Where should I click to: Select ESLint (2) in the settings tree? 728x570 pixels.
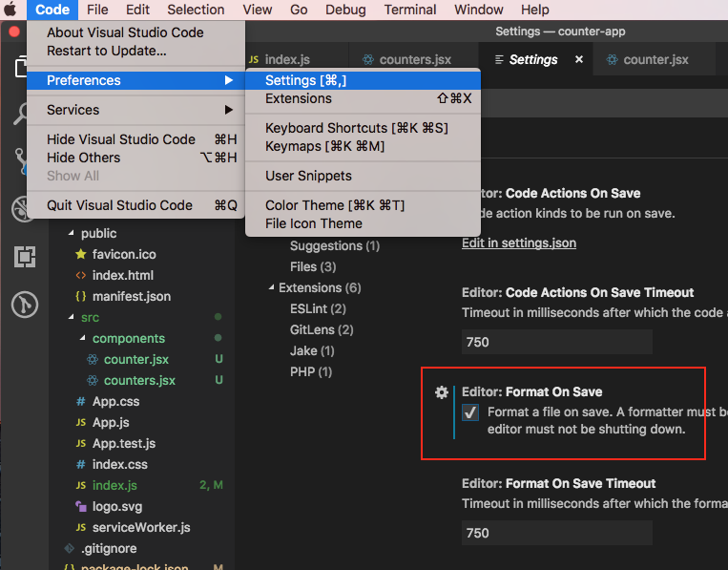coord(318,309)
